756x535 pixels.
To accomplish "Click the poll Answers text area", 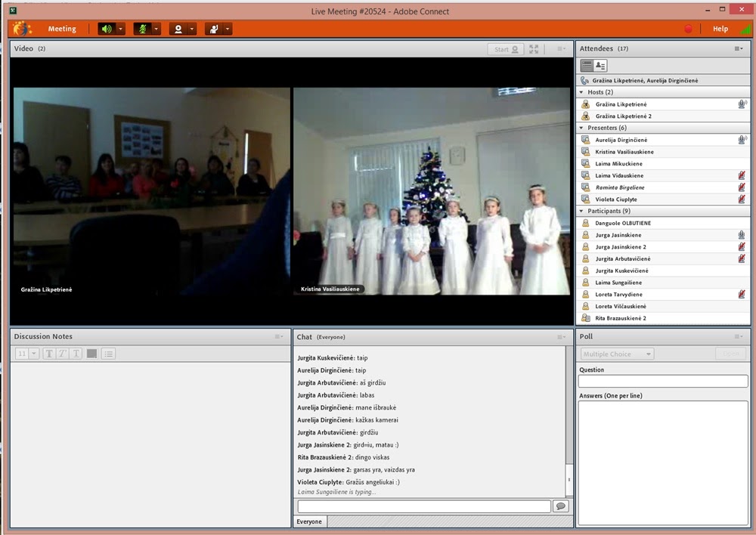I will click(663, 462).
